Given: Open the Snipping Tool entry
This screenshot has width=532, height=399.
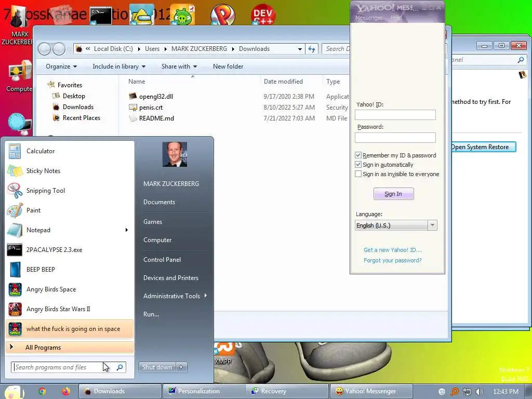Looking at the screenshot, I should point(70,191).
